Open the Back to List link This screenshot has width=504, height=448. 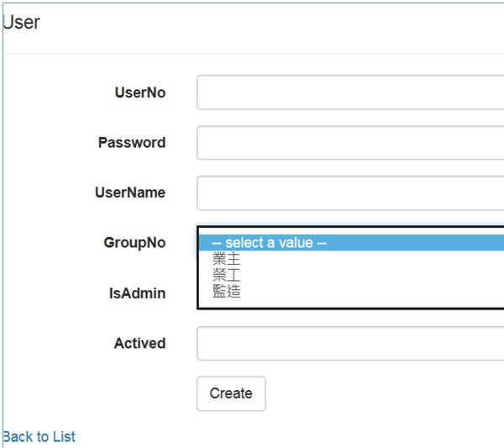(39, 437)
